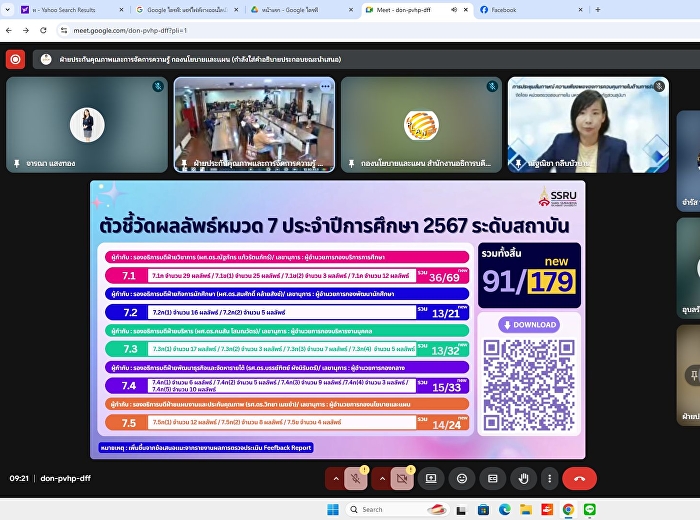Leave the call with the red hang-up button
Screen dimensions: 700x520
coord(581,479)
